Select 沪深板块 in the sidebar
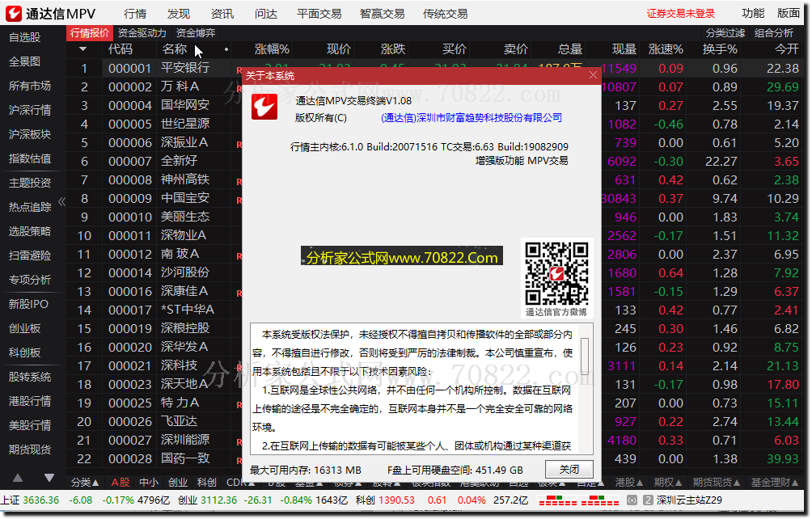Viewport: 812px width, 519px height. point(30,134)
